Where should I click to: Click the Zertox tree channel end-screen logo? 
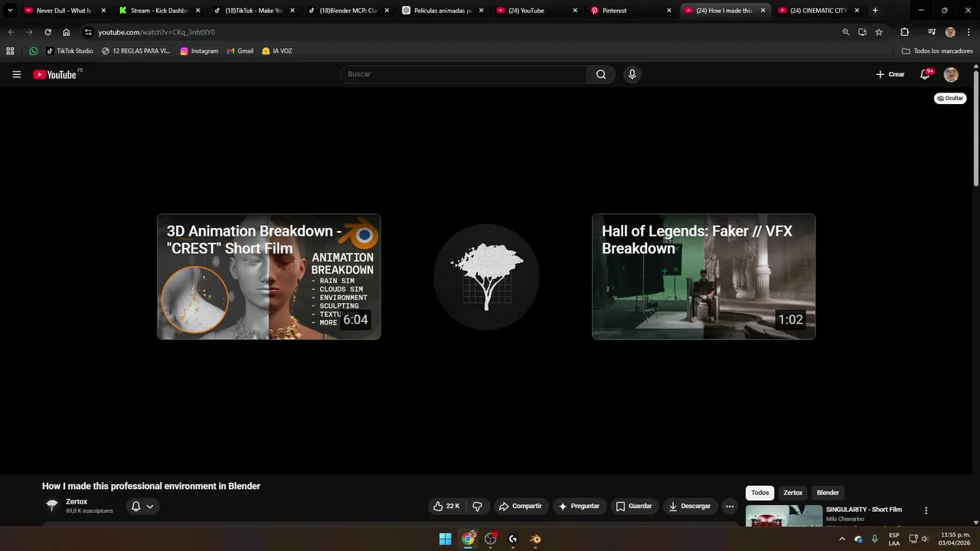coord(486,277)
